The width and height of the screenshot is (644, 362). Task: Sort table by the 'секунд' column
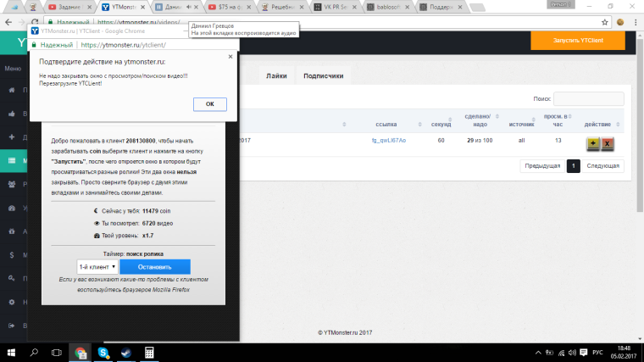click(x=441, y=122)
